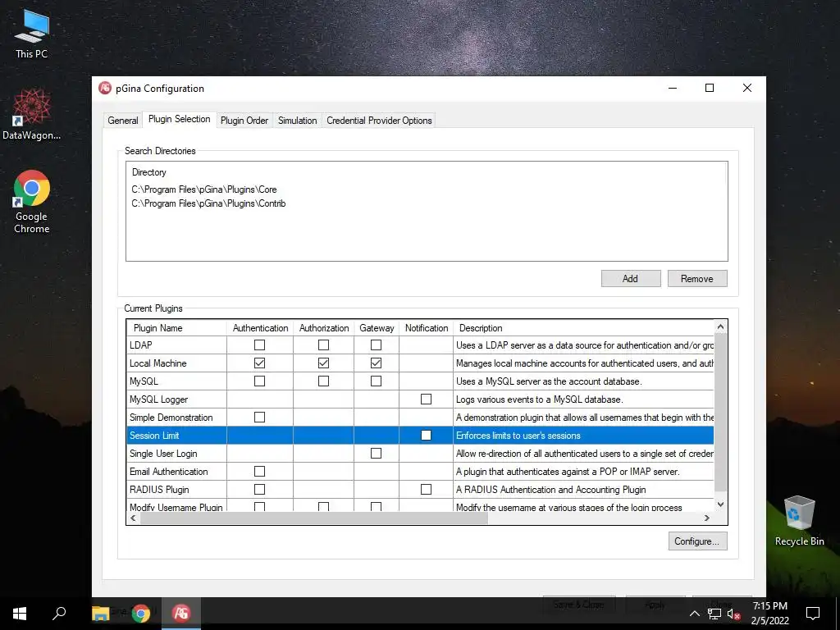
Task: Open DataWagon desktop shortcut
Action: tap(32, 115)
